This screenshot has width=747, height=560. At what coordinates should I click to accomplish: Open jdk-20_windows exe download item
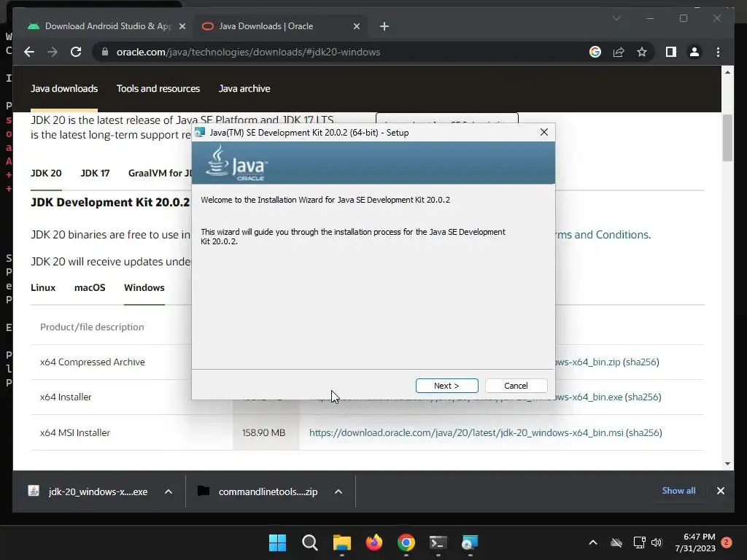(88, 491)
